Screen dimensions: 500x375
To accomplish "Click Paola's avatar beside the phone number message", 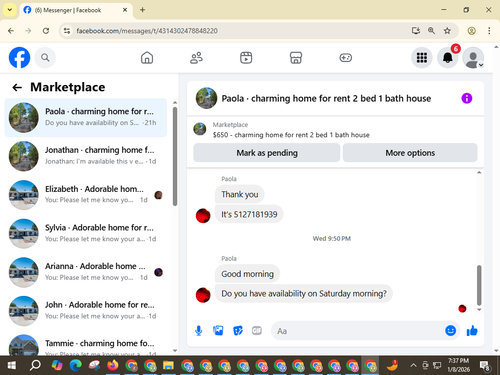I will coord(203,216).
